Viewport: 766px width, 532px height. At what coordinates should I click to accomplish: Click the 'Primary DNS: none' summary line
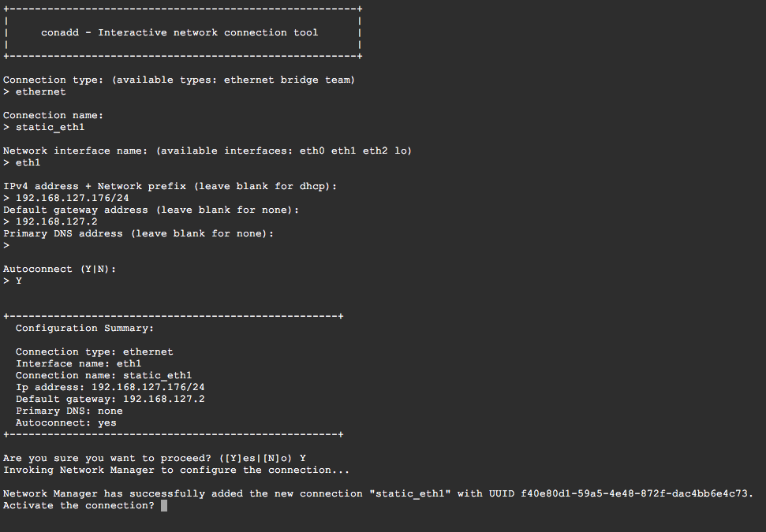[x=69, y=411]
